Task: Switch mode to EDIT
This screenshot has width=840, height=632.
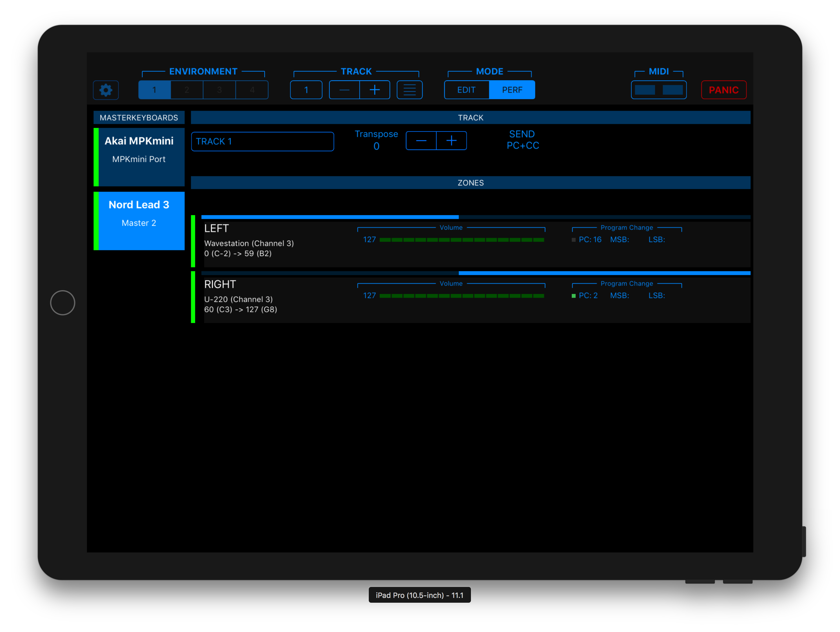Action: point(466,90)
